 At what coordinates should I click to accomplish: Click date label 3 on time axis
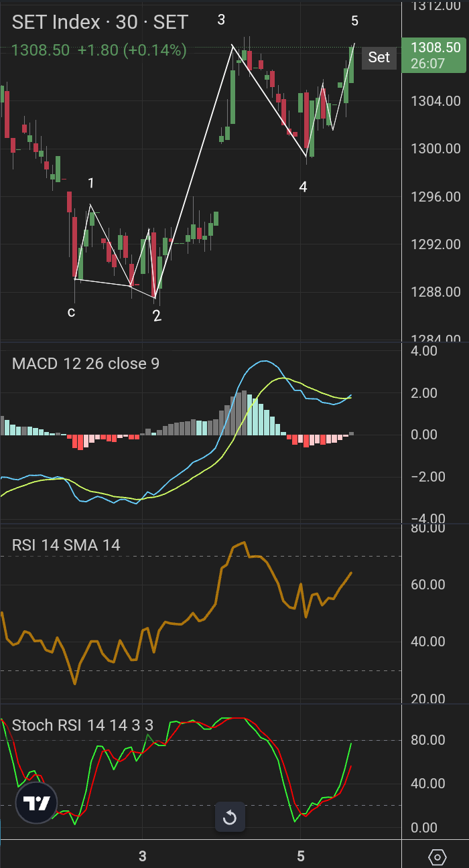142,856
